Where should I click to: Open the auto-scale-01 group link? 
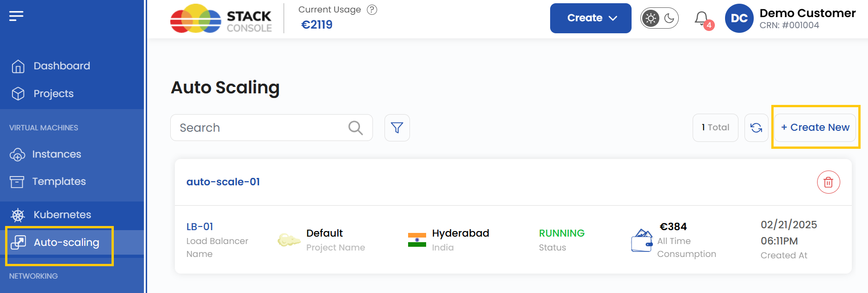223,182
